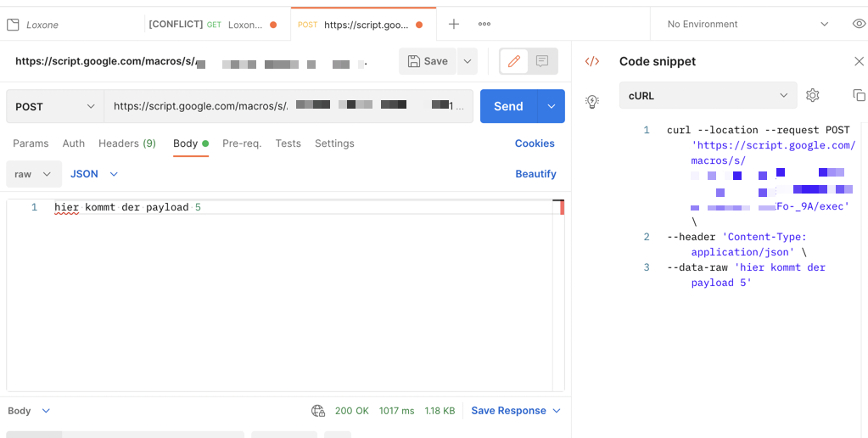This screenshot has height=438, width=868.
Task: Click the network globe icon in response bar
Action: (318, 411)
